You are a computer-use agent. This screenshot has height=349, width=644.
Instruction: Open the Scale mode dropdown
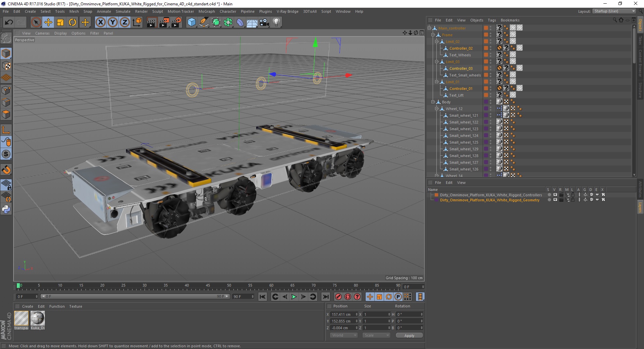[x=376, y=335]
